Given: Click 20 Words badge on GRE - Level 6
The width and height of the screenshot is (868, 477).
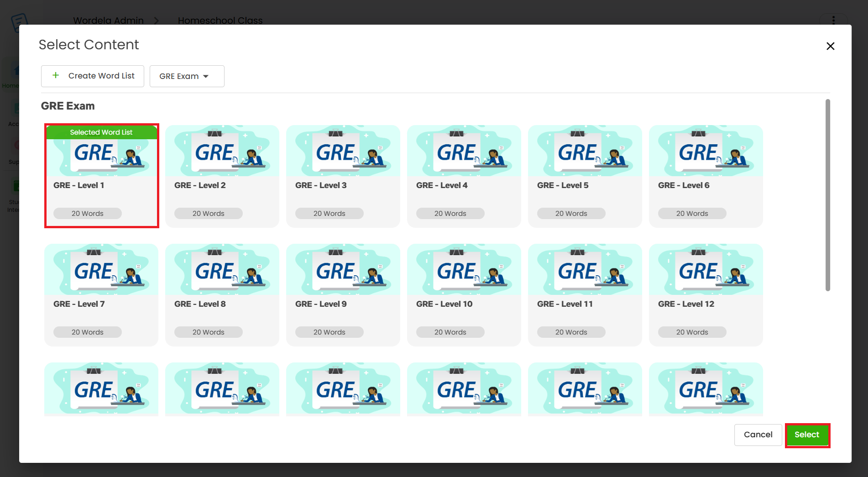Looking at the screenshot, I should point(692,214).
